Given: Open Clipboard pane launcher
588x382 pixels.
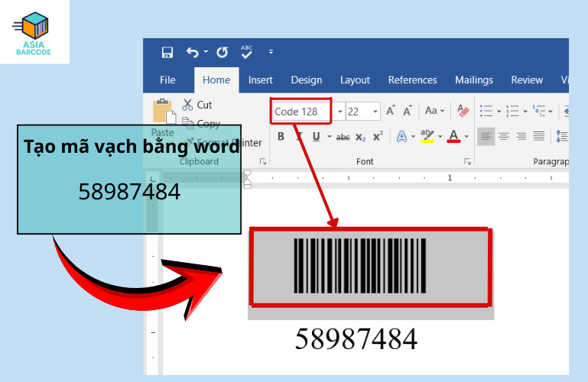Looking at the screenshot, I should [263, 161].
